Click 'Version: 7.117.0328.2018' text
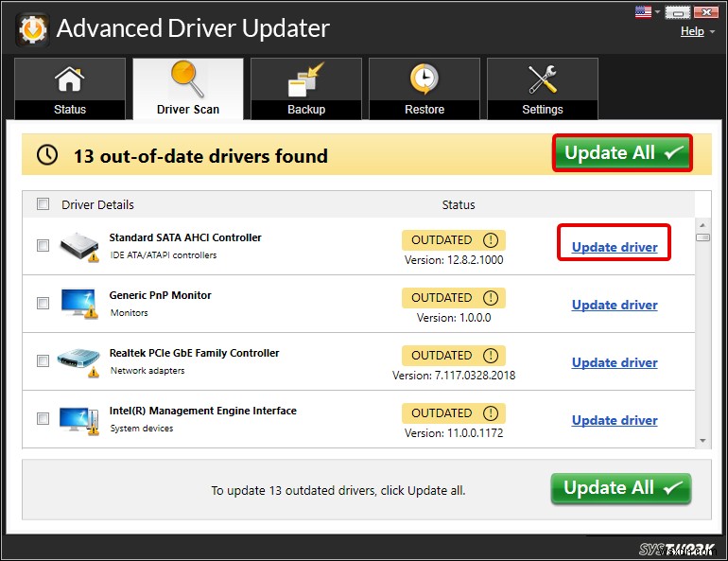 (x=454, y=376)
